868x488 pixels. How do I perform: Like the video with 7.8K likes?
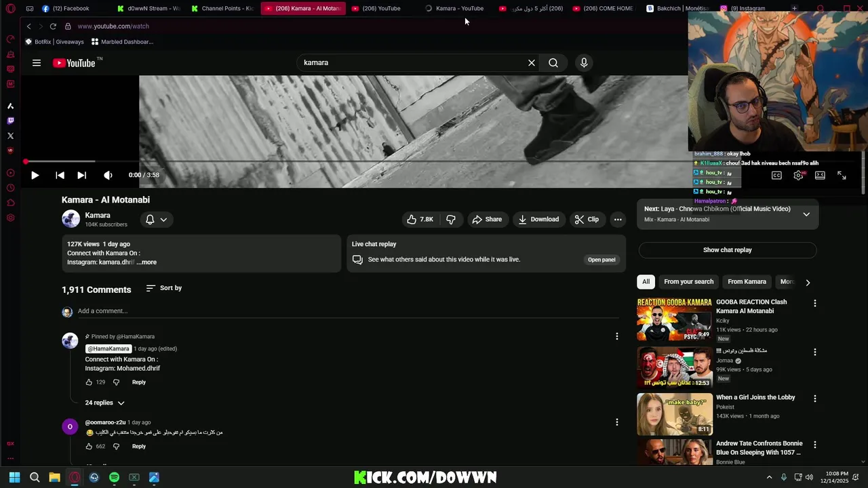click(x=420, y=220)
